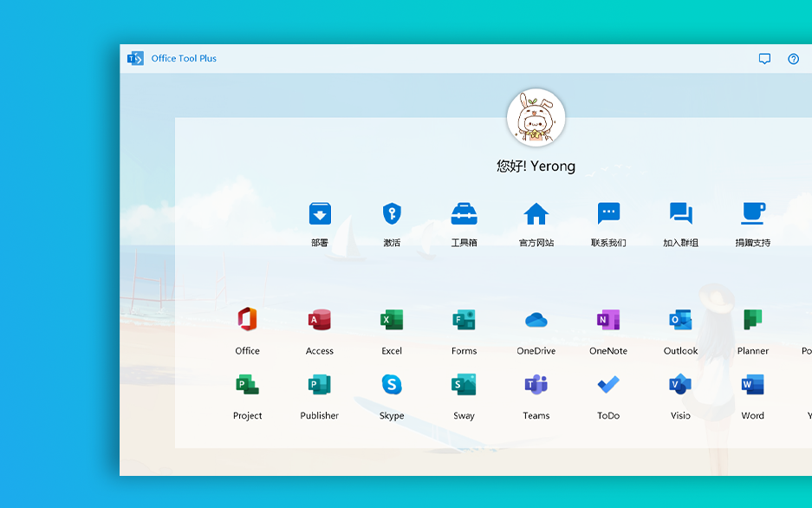Open the help question mark button

tap(793, 58)
